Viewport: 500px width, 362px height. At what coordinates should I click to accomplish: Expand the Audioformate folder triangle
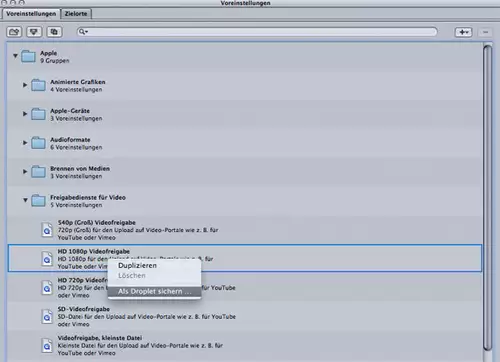[25, 143]
